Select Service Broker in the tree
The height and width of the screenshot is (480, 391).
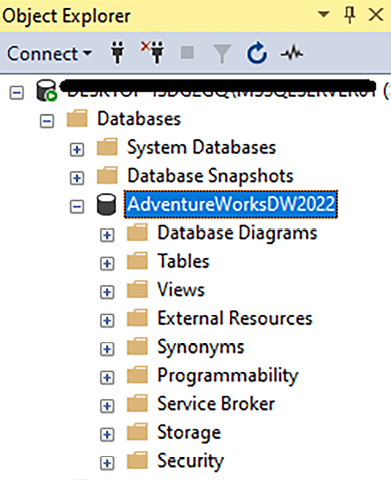[x=216, y=404]
